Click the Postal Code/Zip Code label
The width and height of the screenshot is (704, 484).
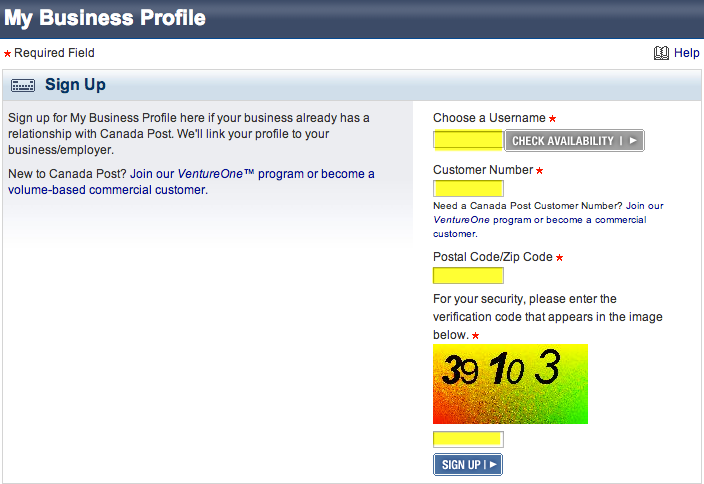click(x=492, y=257)
